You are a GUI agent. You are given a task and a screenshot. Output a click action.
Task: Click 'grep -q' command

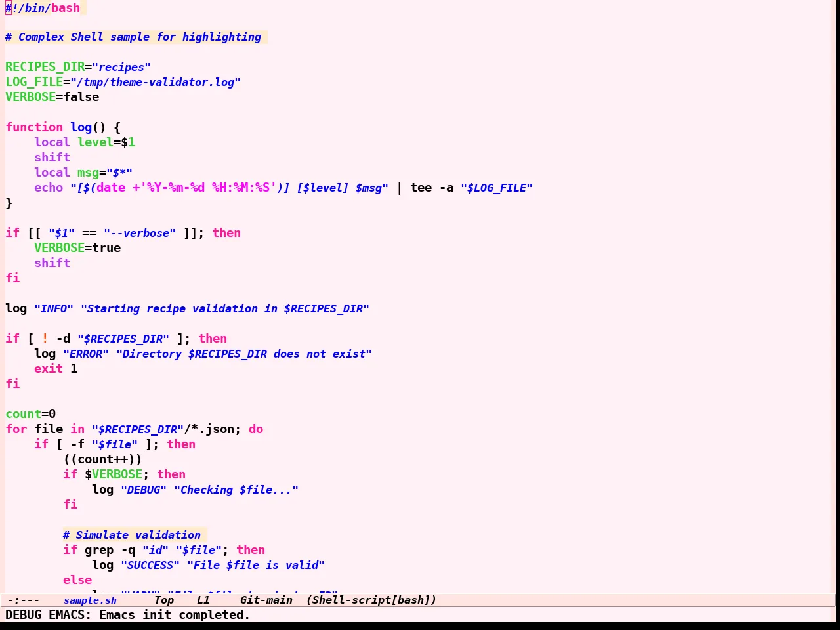point(110,550)
